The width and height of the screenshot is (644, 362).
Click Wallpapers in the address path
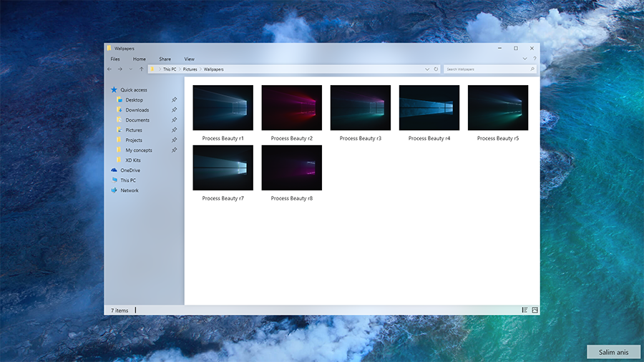213,69
